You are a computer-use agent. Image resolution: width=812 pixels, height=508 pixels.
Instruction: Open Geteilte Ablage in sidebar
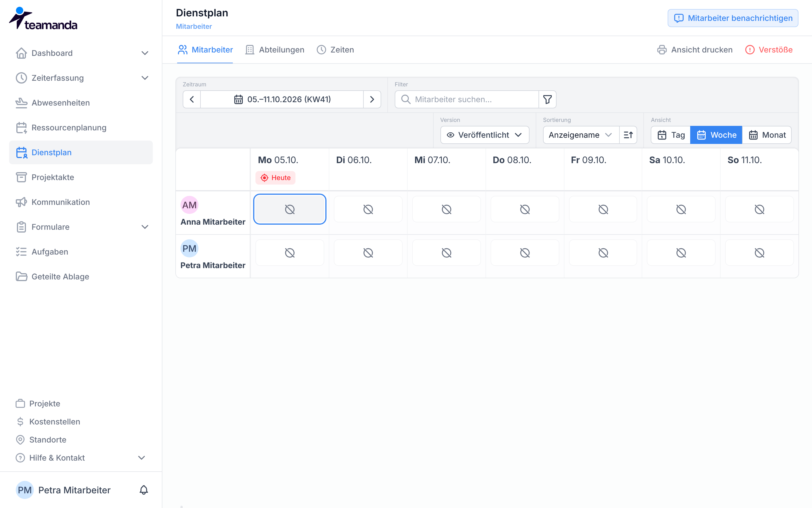[81, 277]
